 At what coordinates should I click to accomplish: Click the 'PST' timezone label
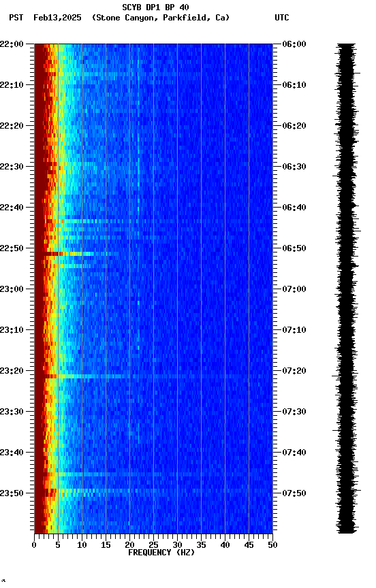[16, 18]
